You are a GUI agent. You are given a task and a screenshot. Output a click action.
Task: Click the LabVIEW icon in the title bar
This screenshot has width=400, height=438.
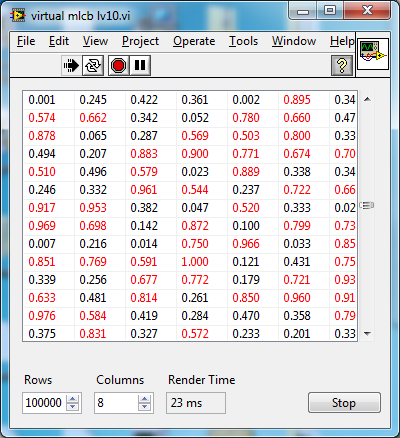(17, 16)
